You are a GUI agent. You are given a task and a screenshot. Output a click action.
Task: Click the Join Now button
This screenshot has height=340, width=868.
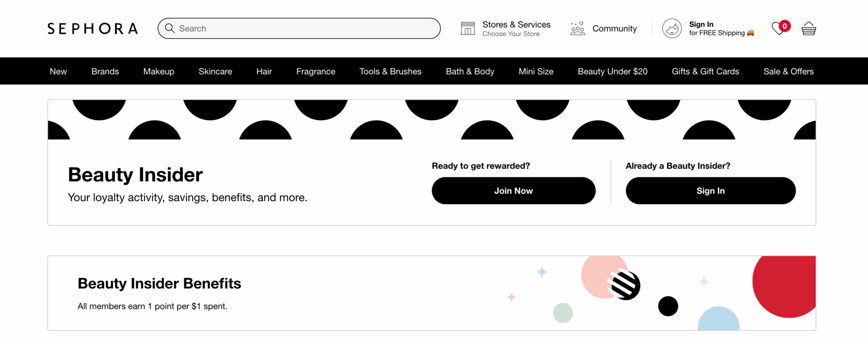coord(514,191)
